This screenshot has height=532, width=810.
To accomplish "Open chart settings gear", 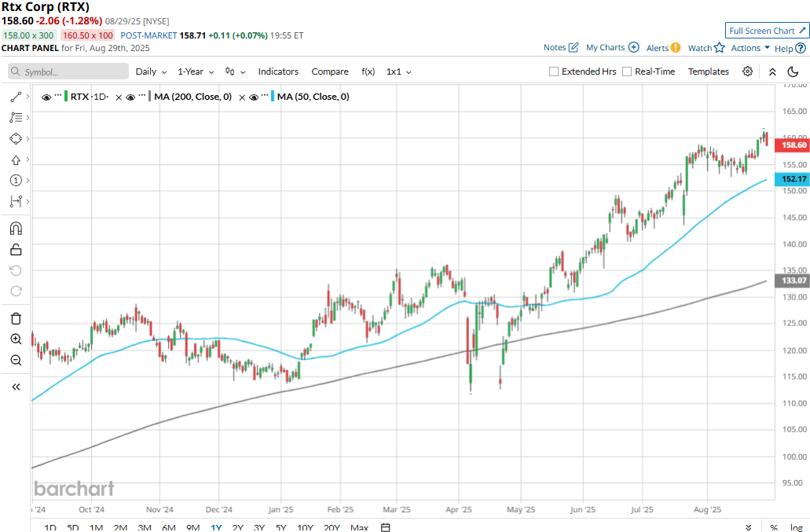I will (747, 72).
